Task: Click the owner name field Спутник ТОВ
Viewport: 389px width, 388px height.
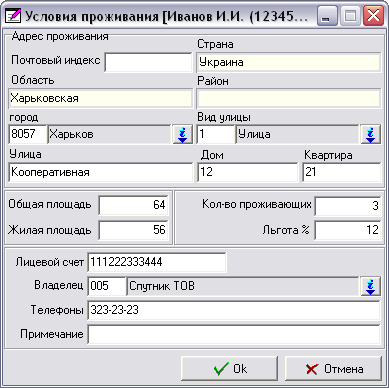Action: point(243,286)
